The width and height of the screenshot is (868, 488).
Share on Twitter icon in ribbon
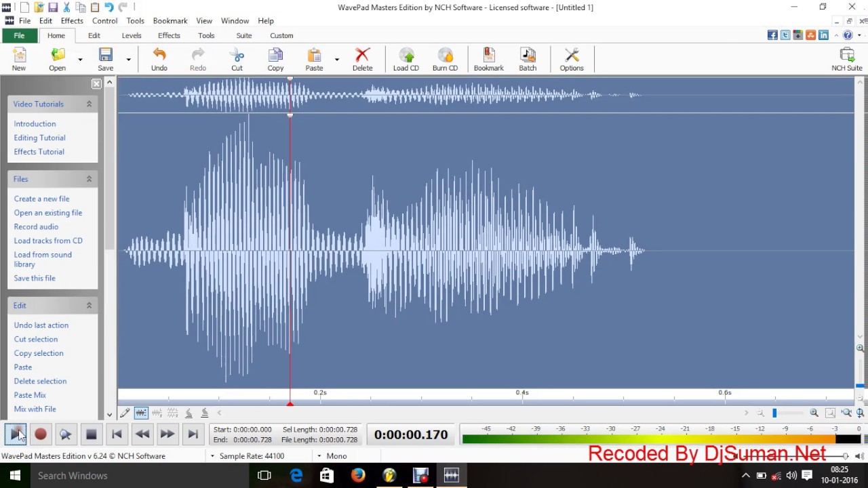(x=785, y=35)
